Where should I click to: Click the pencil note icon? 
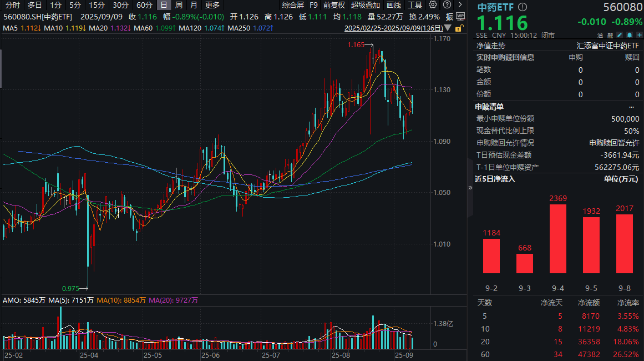tap(620, 36)
